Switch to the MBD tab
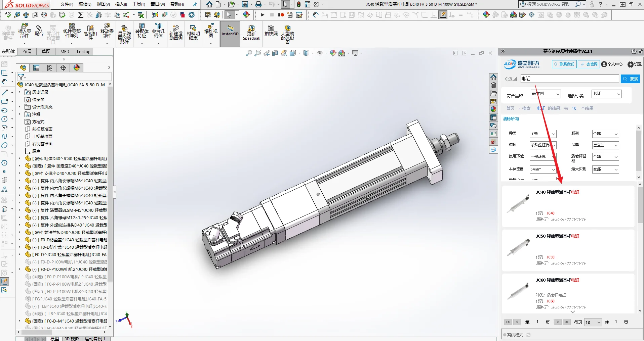Viewport: 644px width, 341px height. pos(65,52)
